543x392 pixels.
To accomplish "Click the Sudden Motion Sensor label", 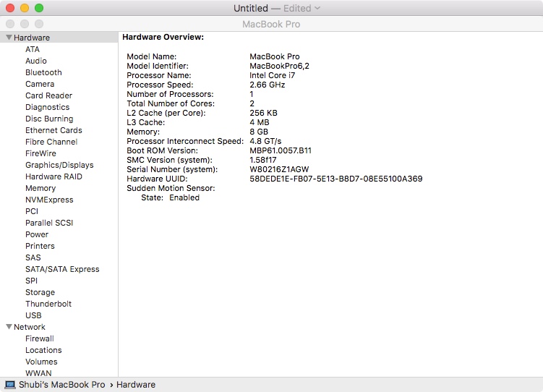I will [x=171, y=188].
